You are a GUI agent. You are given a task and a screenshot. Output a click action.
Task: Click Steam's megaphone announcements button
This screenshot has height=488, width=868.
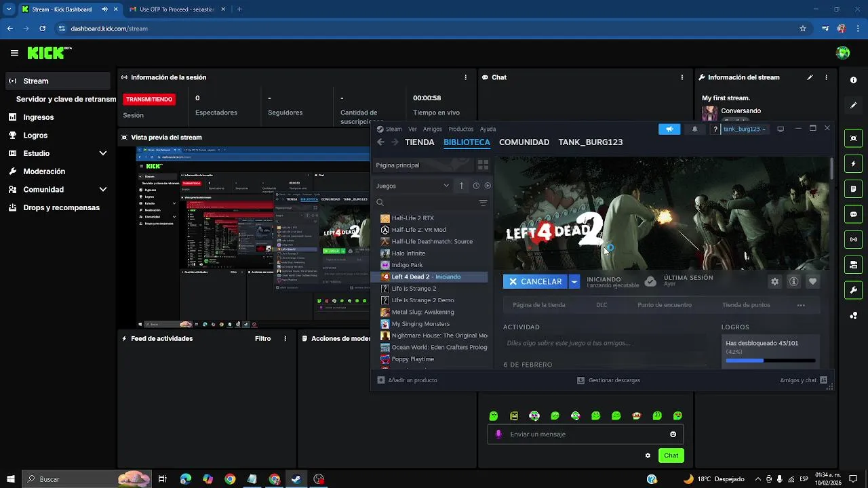(x=669, y=129)
